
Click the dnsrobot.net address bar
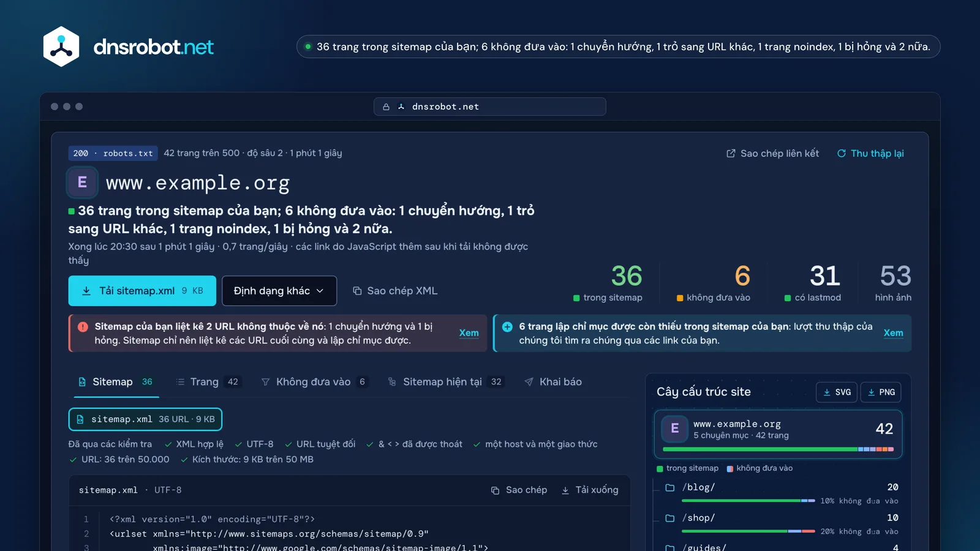pos(490,107)
